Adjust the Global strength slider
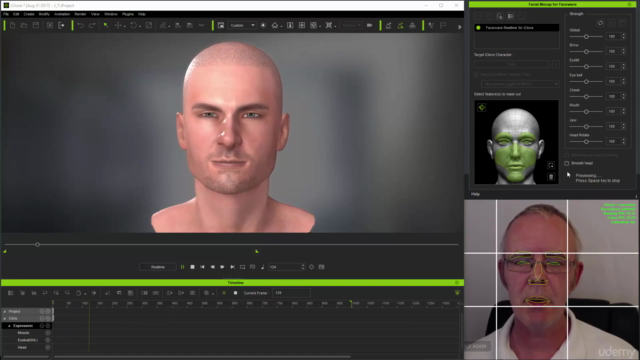The height and width of the screenshot is (360, 640). click(586, 37)
